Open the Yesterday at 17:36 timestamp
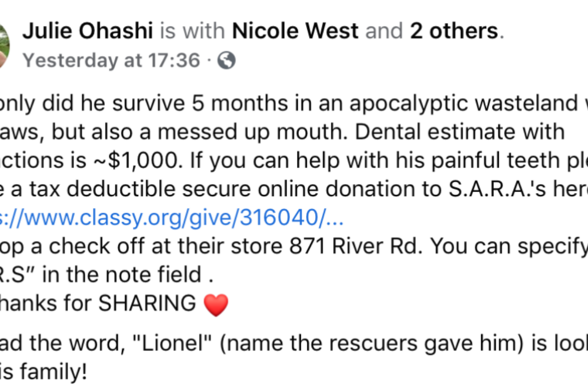The height and width of the screenshot is (392, 588). (112, 61)
